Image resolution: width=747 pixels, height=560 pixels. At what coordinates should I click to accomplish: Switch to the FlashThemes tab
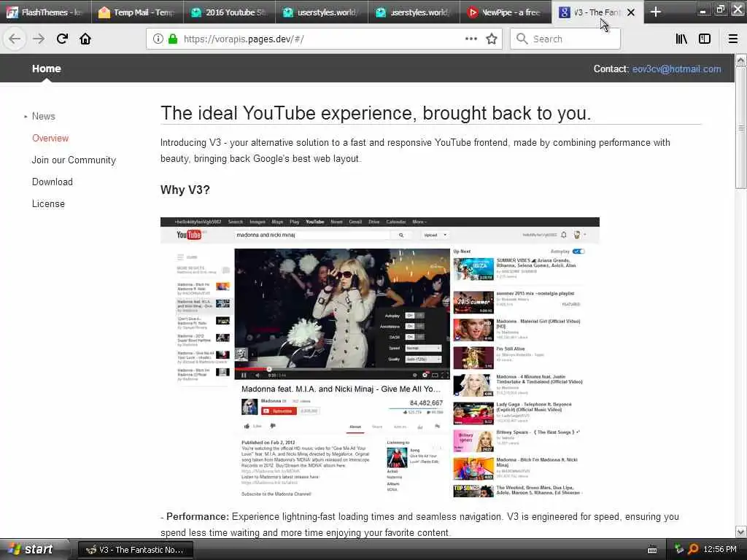click(x=46, y=12)
